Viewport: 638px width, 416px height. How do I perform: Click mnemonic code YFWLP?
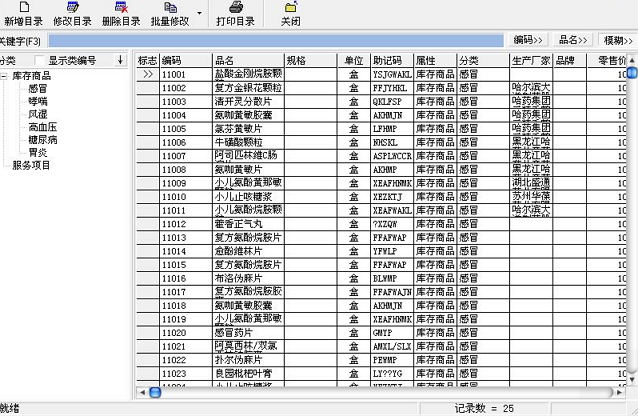point(392,251)
